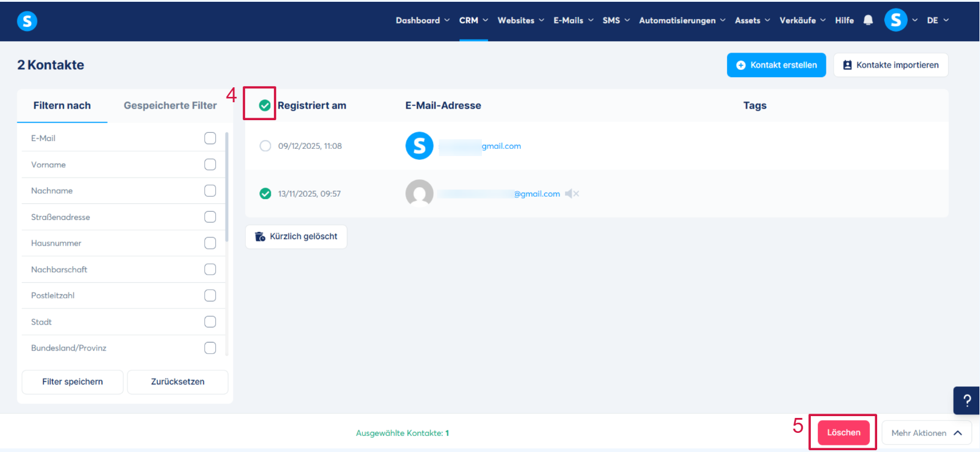Viewport: 980px width, 452px height.
Task: Switch to the Gespeicherte Filter tab
Action: [x=170, y=106]
